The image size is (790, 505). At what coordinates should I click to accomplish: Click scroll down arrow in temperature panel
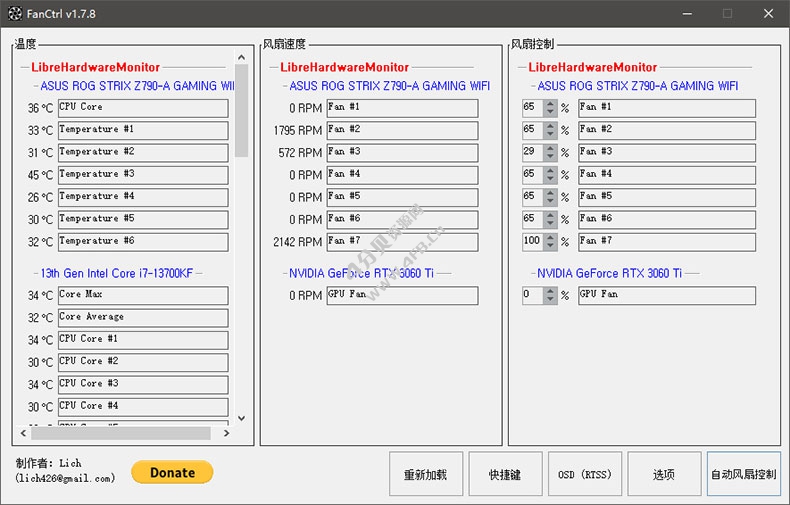241,418
